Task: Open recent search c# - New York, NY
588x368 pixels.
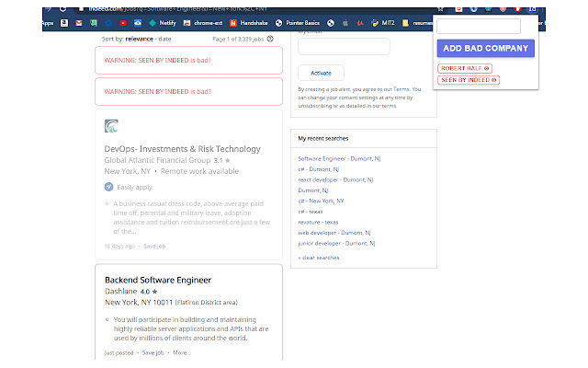Action: pos(321,201)
